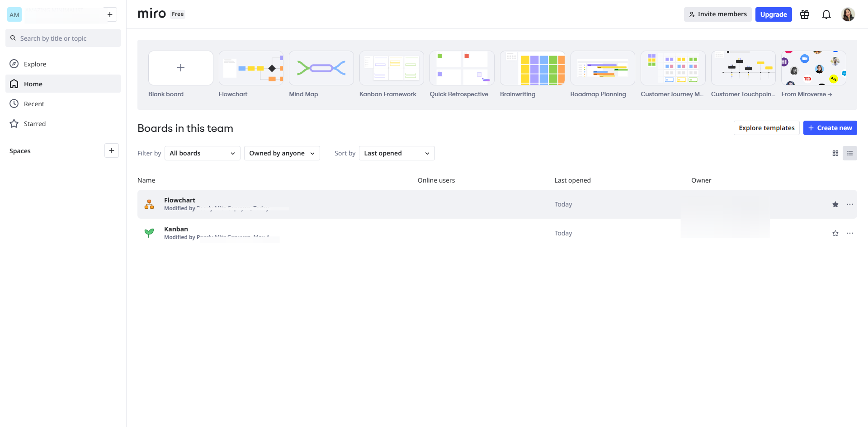Click Invite members button
The image size is (868, 427).
coord(717,14)
